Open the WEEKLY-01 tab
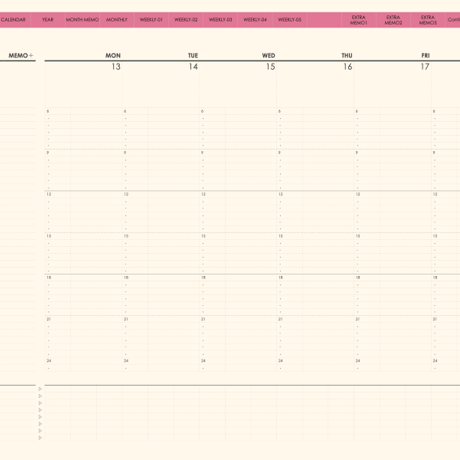 [x=151, y=20]
